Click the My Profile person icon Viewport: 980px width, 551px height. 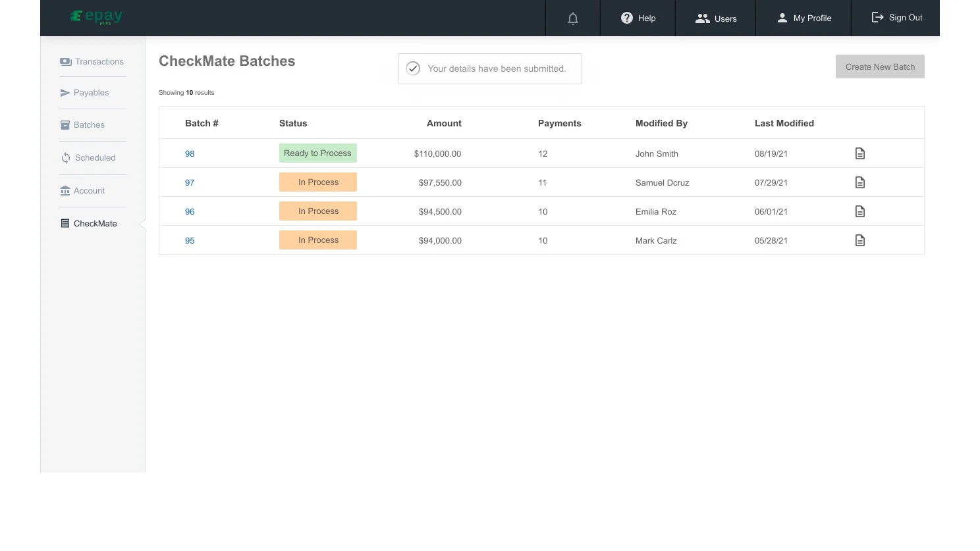point(782,18)
